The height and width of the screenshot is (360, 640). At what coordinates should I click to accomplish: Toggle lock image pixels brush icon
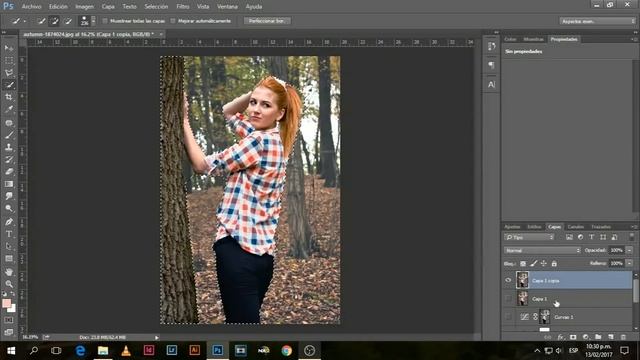coord(533,264)
